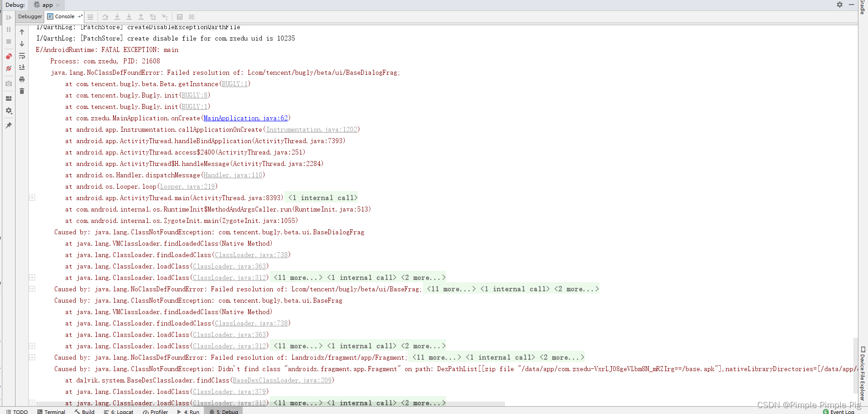The height and width of the screenshot is (414, 868).
Task: Click Trace Current Stream Chain icon
Action: 192,17
